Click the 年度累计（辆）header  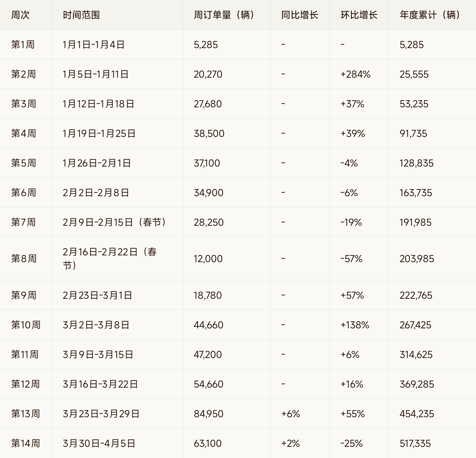tap(430, 15)
